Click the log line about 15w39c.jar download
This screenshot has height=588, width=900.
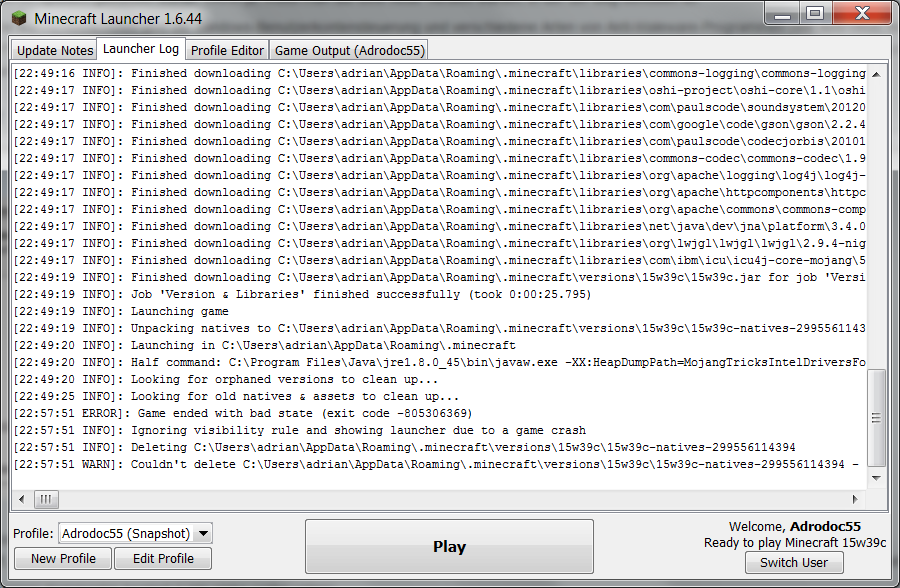tap(440, 277)
